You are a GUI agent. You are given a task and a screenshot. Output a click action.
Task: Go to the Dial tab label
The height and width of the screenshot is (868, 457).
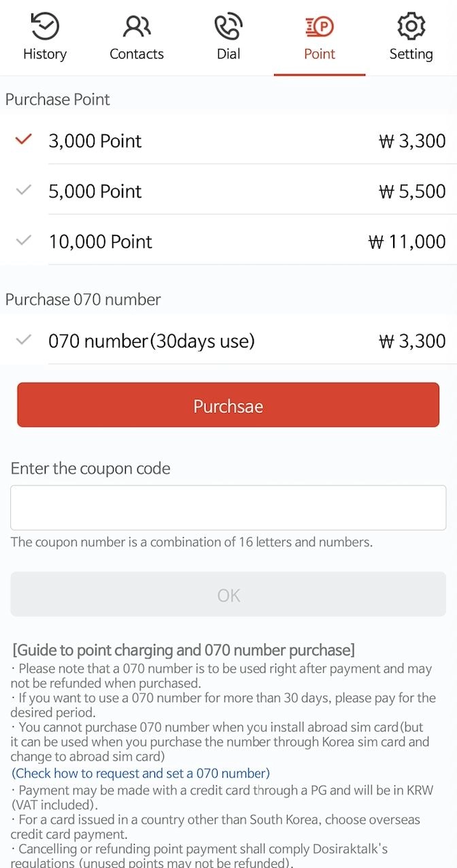[228, 54]
